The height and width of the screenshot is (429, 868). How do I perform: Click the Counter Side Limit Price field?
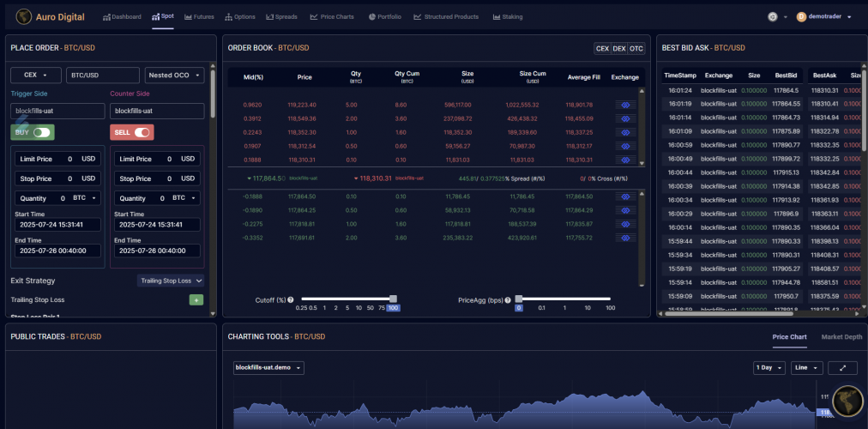coord(157,159)
